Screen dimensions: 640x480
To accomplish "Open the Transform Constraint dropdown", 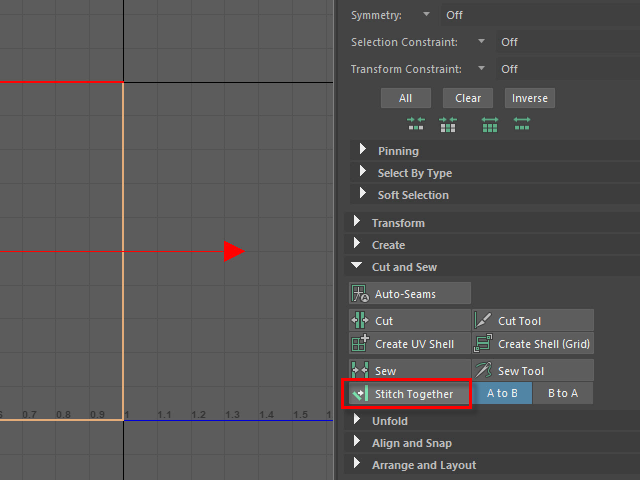I will pyautogui.click(x=481, y=69).
